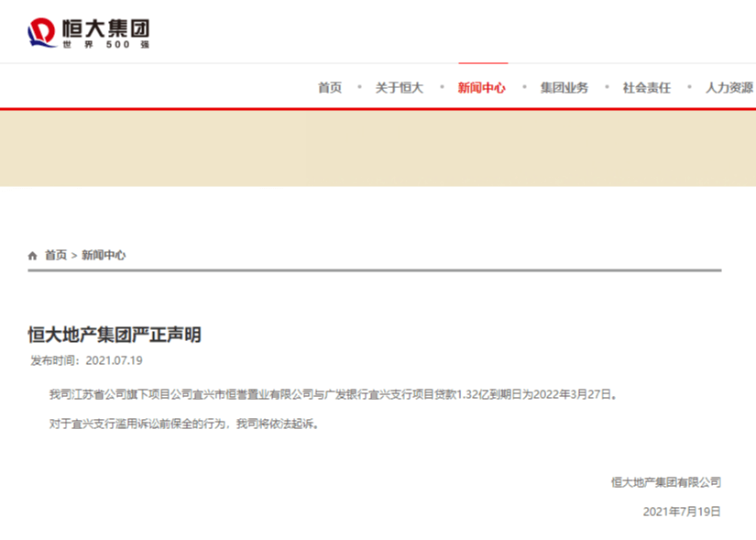The height and width of the screenshot is (540, 756).
Task: Open the 首页 navigation menu item
Action: 330,87
